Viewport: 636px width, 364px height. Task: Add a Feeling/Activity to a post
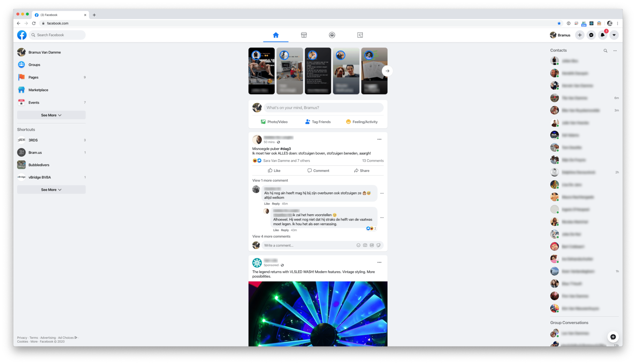[x=362, y=122]
